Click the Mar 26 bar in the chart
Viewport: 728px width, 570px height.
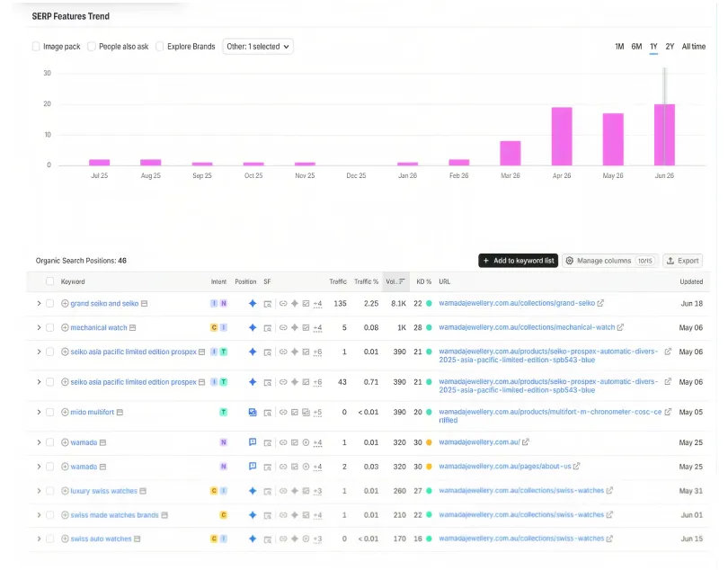[x=510, y=153]
